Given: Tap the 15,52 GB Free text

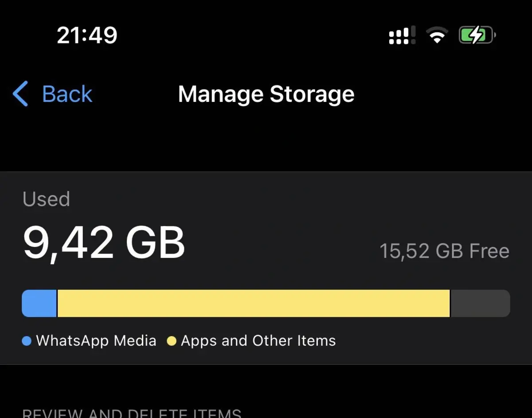Looking at the screenshot, I should coord(444,251).
